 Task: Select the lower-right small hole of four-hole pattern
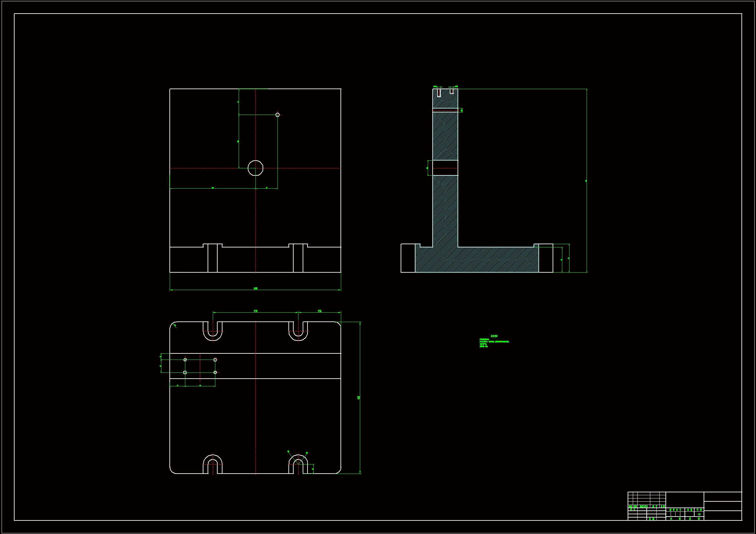click(215, 372)
